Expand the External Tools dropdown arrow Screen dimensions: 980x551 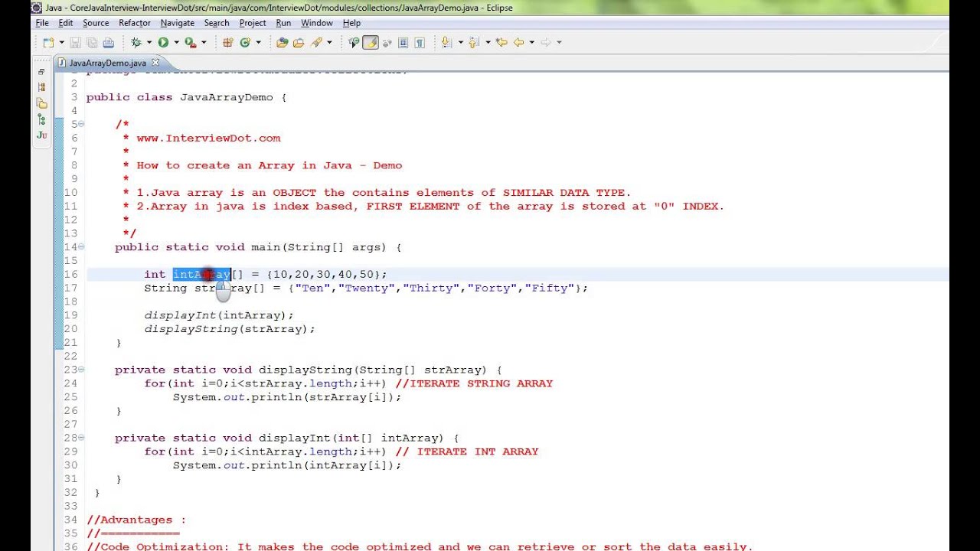coord(204,43)
